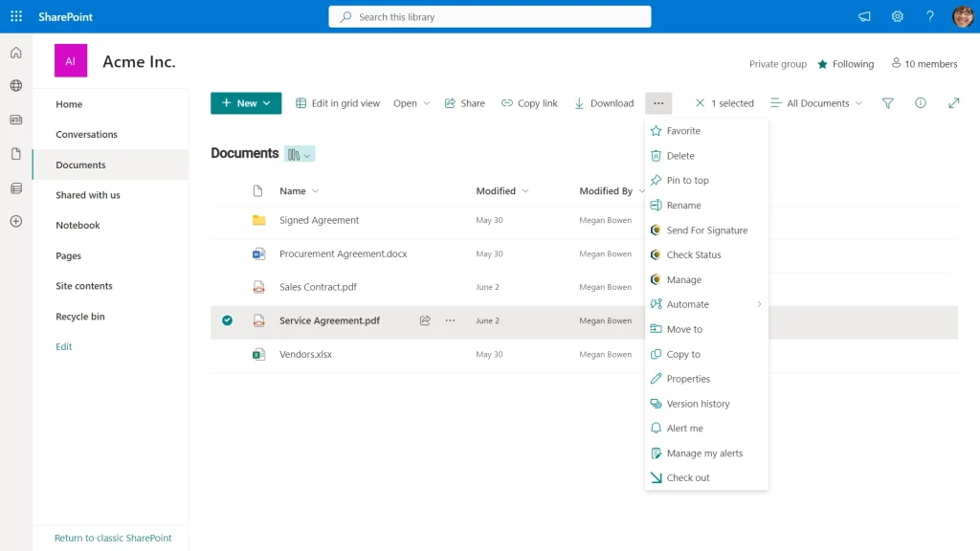
Task: Click the help question mark icon
Action: [930, 17]
